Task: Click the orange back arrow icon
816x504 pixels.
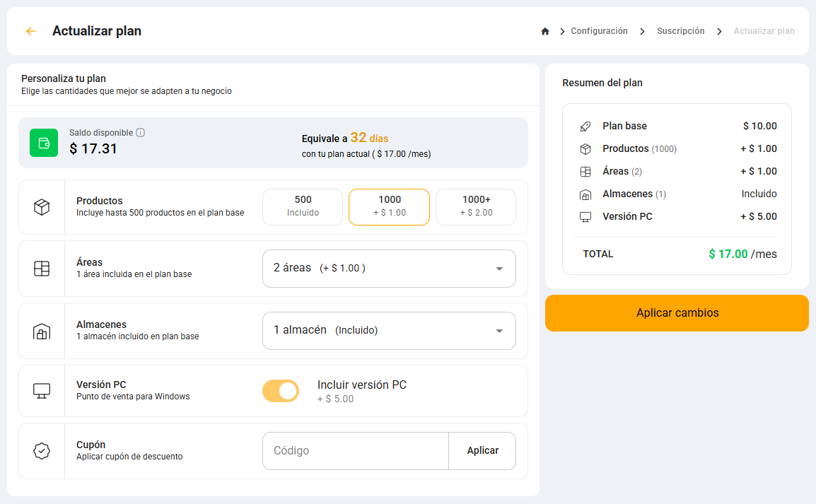Action: click(30, 31)
